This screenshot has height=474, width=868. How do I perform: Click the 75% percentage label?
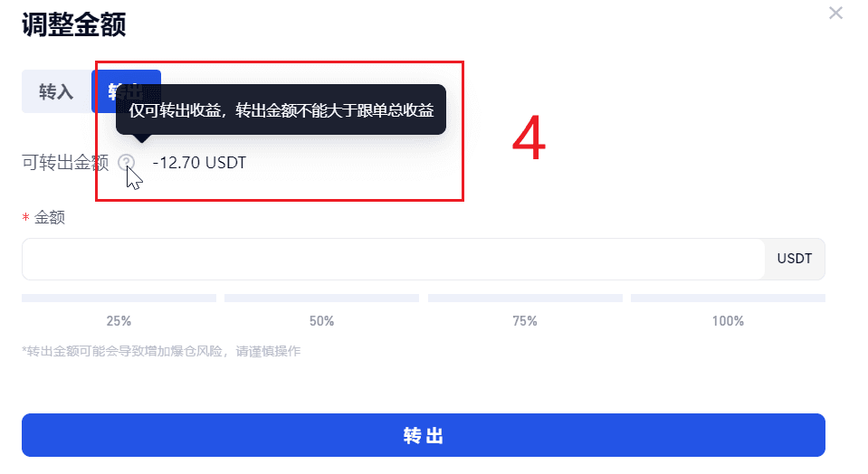pyautogui.click(x=525, y=321)
